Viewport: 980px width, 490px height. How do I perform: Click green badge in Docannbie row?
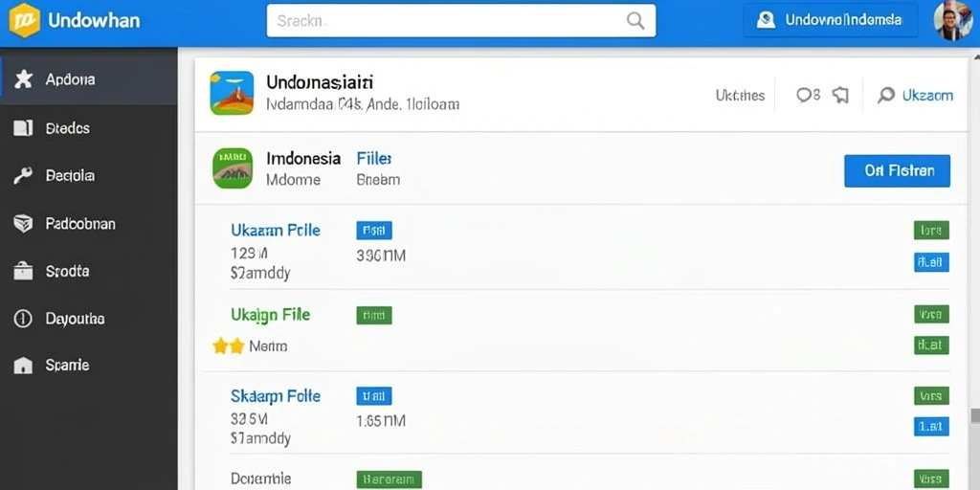point(931,479)
